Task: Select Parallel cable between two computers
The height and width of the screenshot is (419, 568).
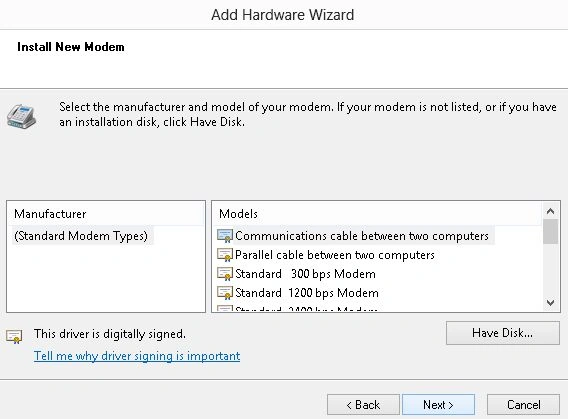Action: 334,255
